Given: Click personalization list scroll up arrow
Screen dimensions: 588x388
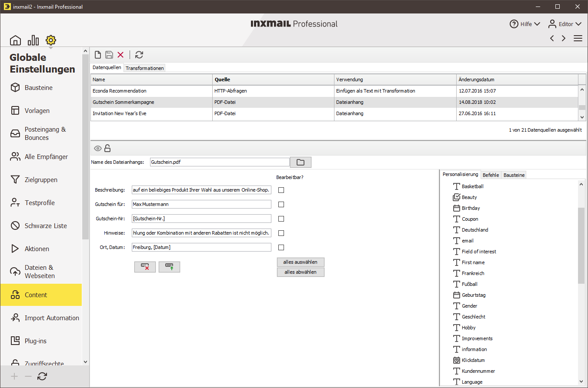Looking at the screenshot, I should pyautogui.click(x=581, y=184).
